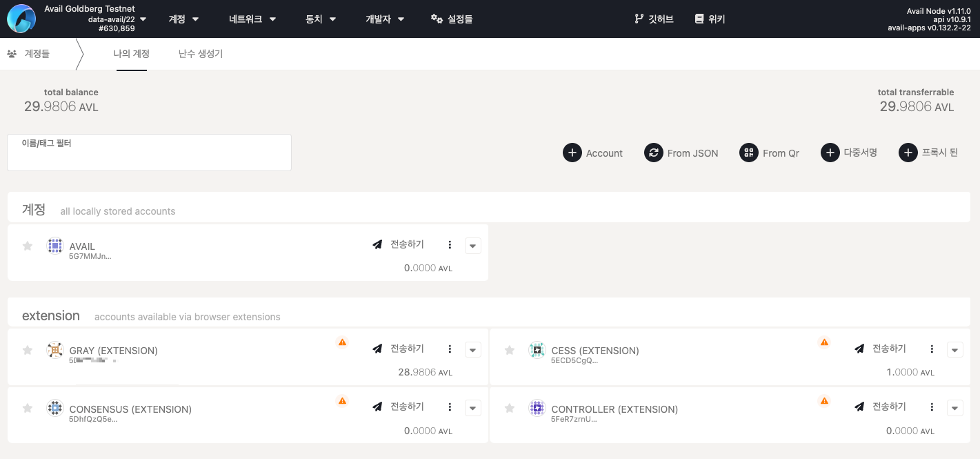Expand CONTROLLER account details arrow
The height and width of the screenshot is (459, 980).
954,408
